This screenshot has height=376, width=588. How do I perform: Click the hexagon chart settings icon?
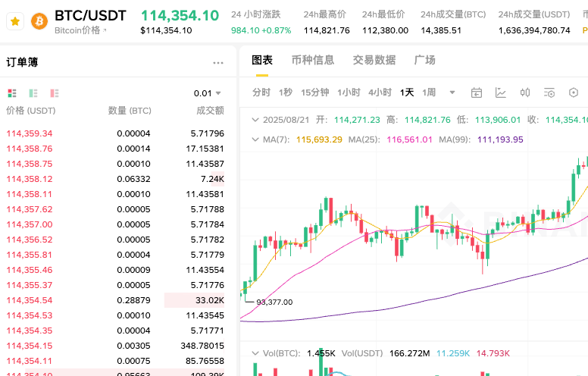coord(574,92)
